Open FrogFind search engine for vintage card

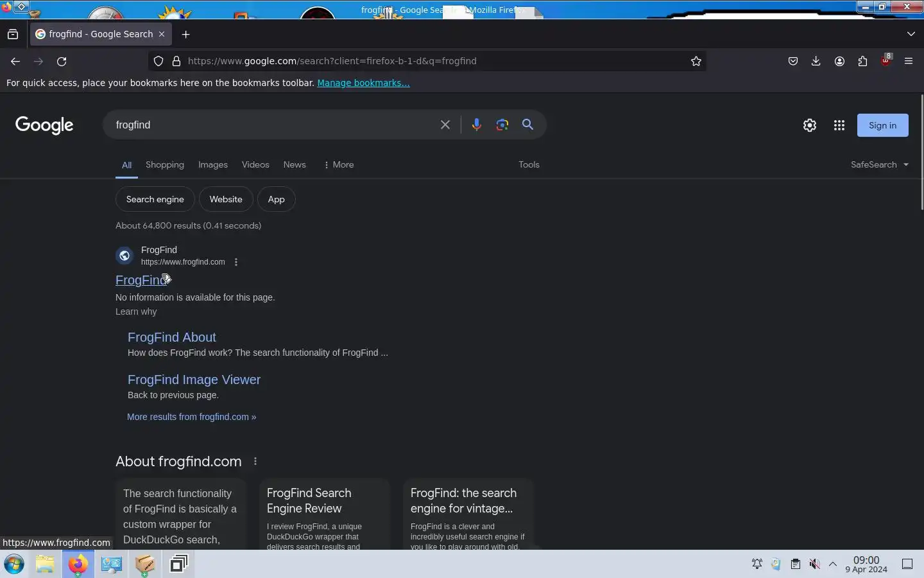click(x=468, y=514)
